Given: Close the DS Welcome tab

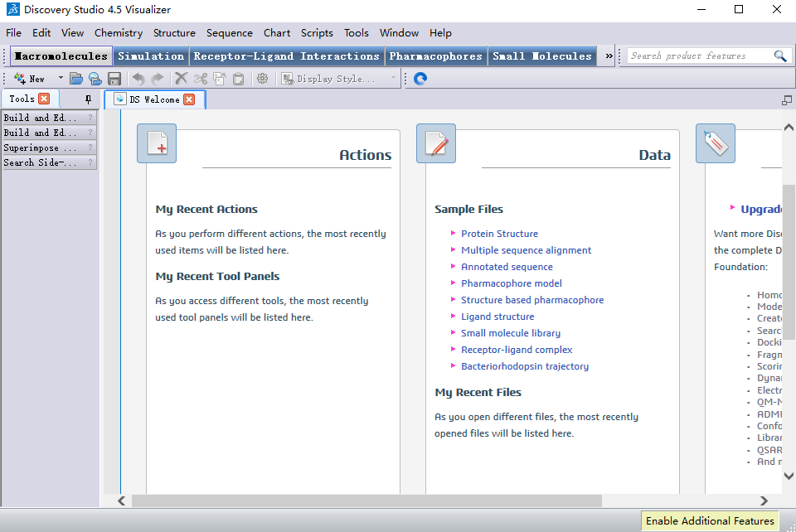Looking at the screenshot, I should point(189,99).
